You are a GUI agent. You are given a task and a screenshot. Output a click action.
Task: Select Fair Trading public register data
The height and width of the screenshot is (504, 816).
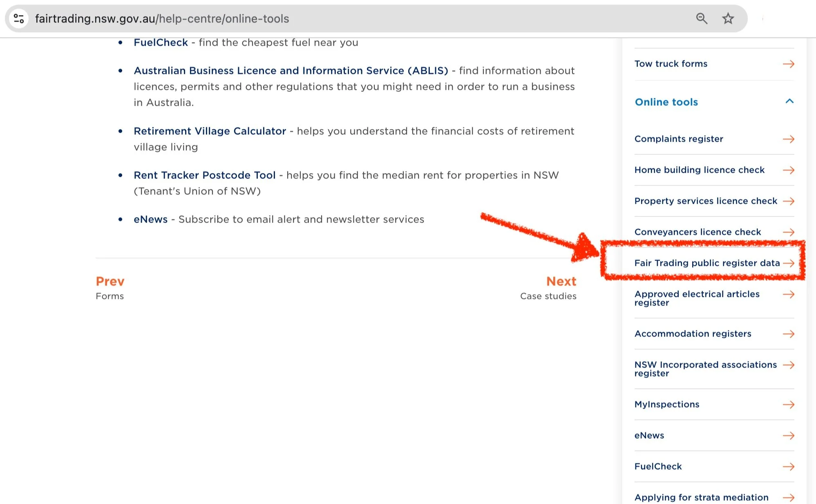(x=707, y=263)
